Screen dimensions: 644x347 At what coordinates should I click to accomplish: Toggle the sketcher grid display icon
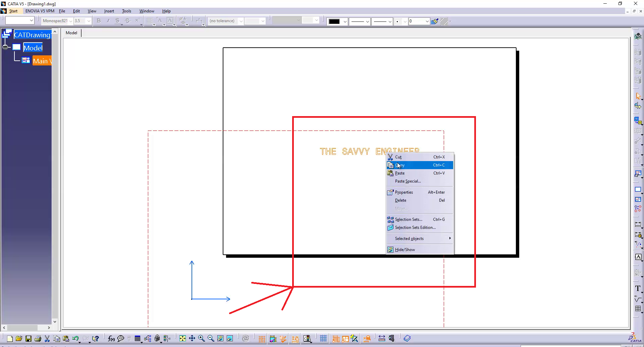pyautogui.click(x=323, y=338)
